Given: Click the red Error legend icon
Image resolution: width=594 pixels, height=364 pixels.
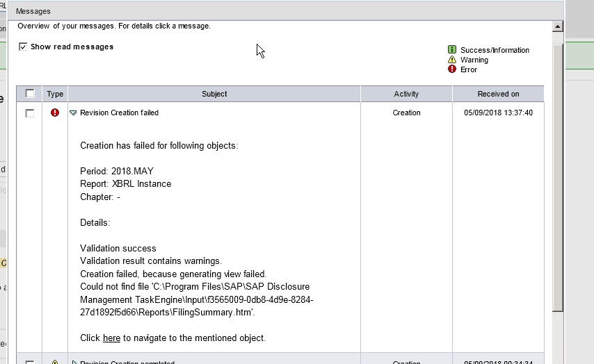Looking at the screenshot, I should 452,69.
